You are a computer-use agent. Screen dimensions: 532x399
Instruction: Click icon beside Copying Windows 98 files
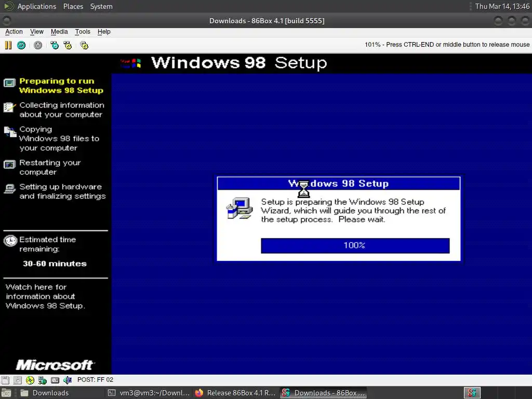[10, 131]
